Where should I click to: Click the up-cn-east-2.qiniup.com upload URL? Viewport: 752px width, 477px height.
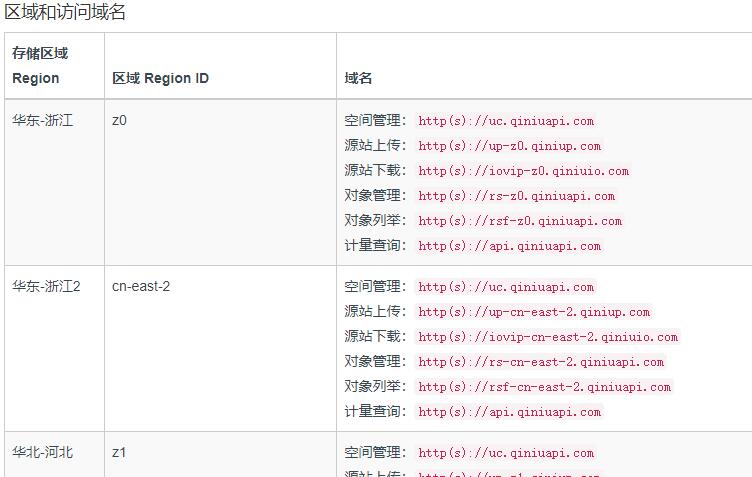tap(534, 312)
